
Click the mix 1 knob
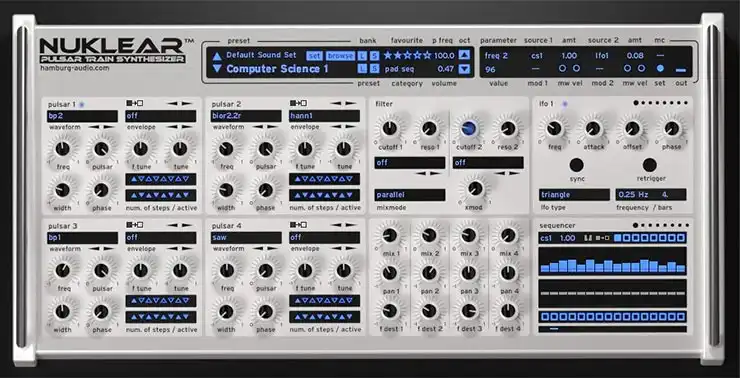tap(390, 235)
